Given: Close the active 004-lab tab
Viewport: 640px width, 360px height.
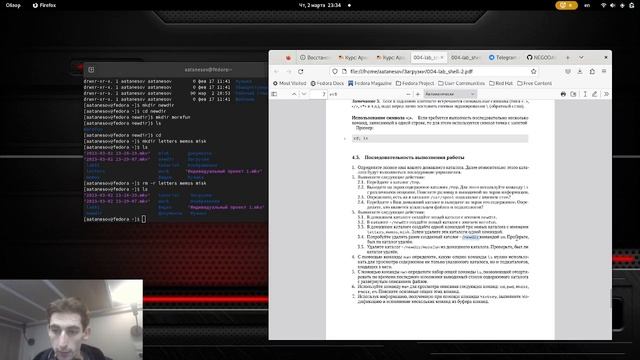Looking at the screenshot, I should click(442, 58).
